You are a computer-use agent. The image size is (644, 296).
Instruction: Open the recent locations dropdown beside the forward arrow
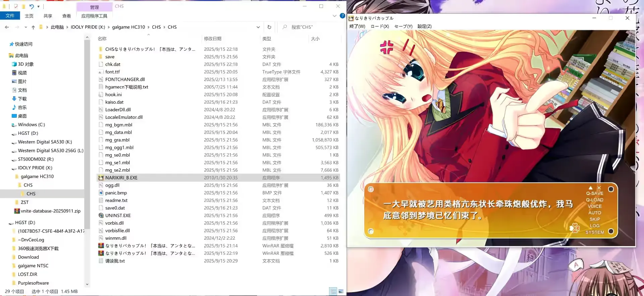pyautogui.click(x=26, y=27)
